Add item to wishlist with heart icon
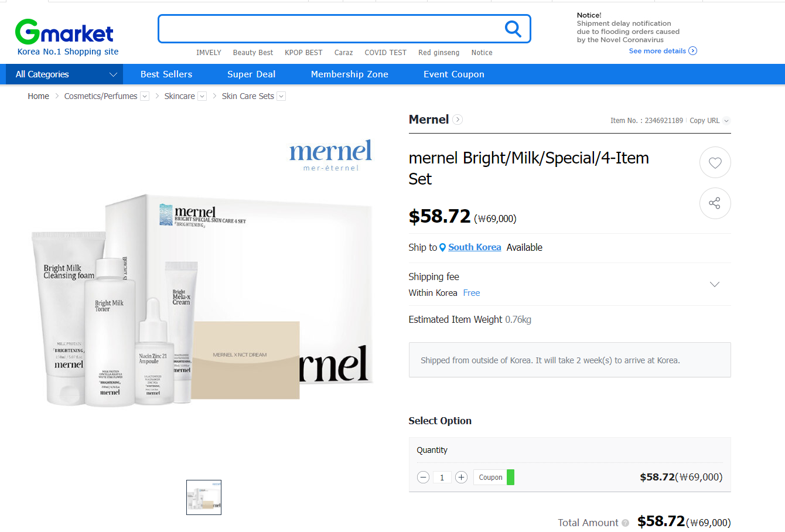785x532 pixels. pos(715,162)
